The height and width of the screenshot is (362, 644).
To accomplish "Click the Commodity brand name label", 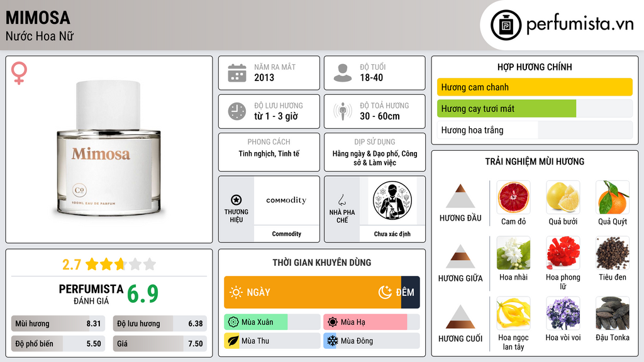I will point(286,234).
